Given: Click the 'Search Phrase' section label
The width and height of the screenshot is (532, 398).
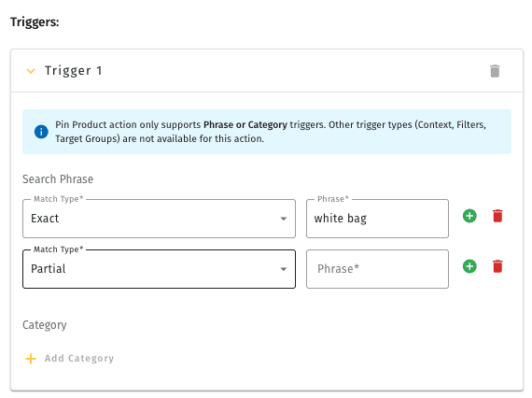Looking at the screenshot, I should point(58,179).
